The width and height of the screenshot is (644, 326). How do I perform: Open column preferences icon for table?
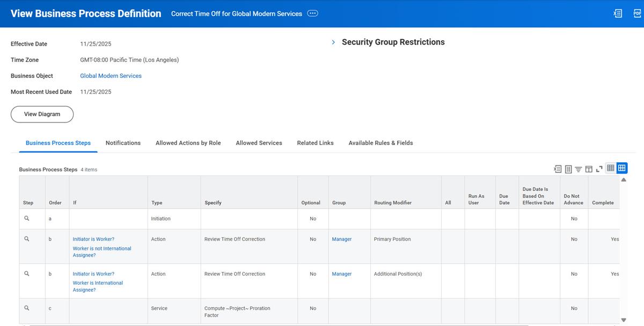coord(589,169)
